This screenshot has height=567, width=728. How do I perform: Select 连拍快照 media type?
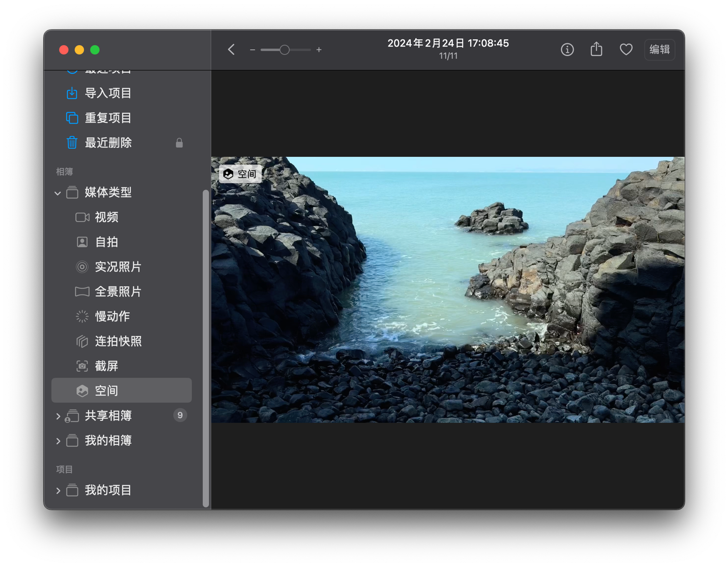122,341
